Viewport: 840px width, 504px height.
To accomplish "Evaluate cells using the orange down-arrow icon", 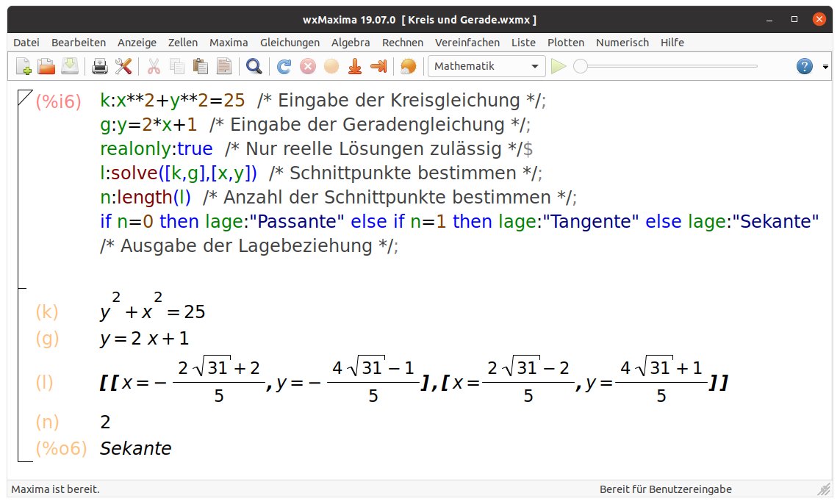I will coord(355,66).
